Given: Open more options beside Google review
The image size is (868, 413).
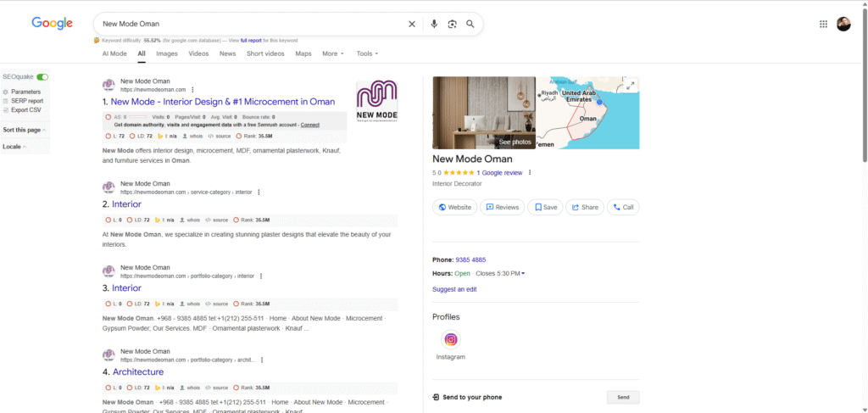Looking at the screenshot, I should pos(530,173).
